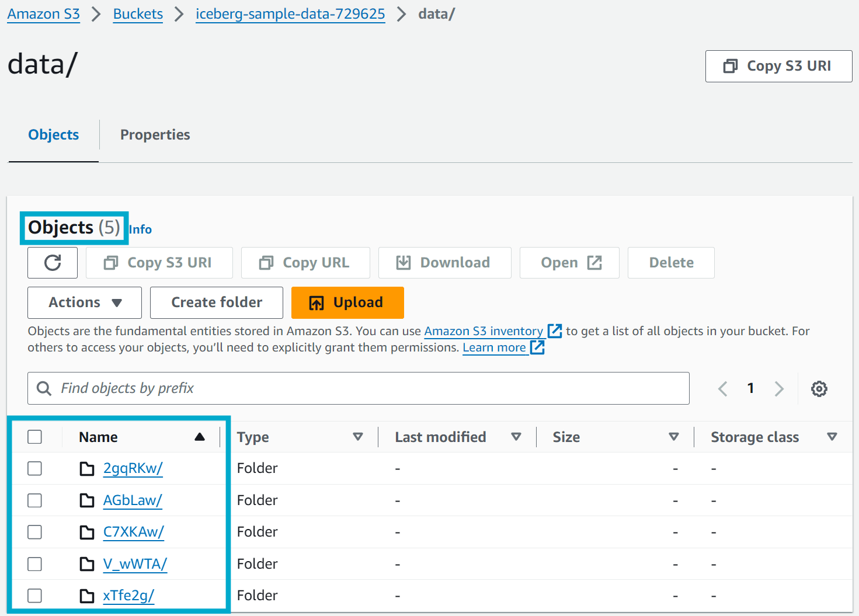Screen dimensions: 859x616
Task: Click the Upload button
Action: (347, 302)
